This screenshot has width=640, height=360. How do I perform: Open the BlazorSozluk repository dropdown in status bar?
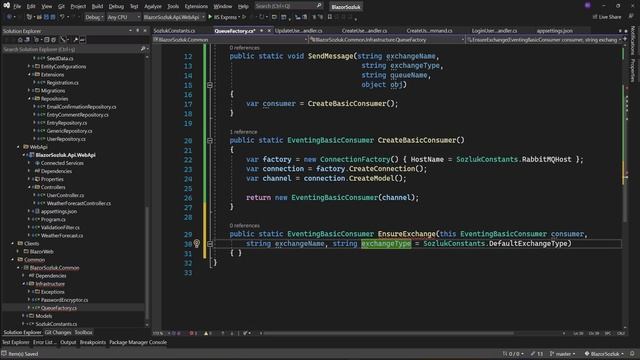(604, 354)
